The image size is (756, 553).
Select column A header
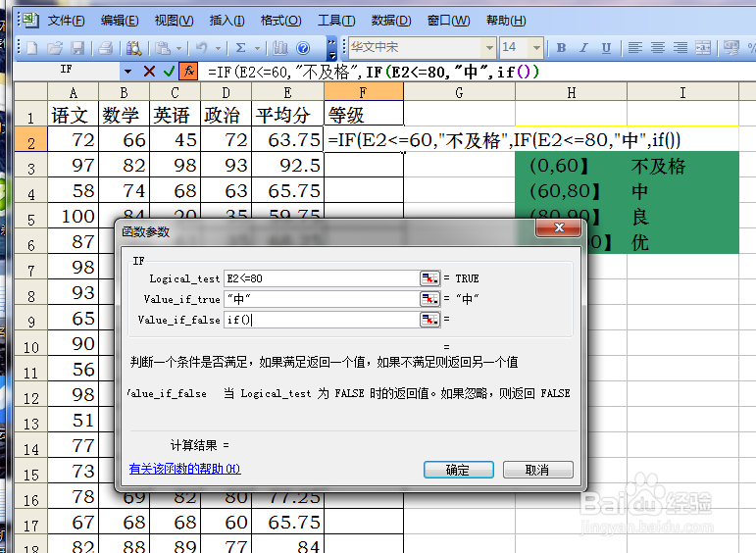pyautogui.click(x=74, y=91)
